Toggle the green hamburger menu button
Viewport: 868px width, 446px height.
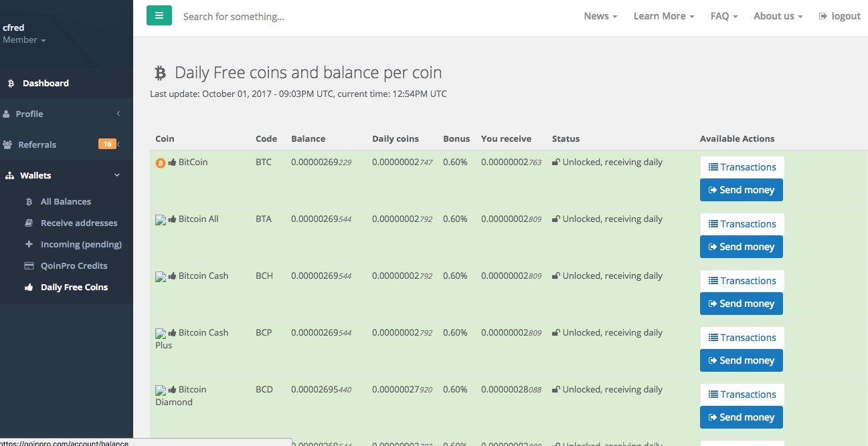point(159,15)
